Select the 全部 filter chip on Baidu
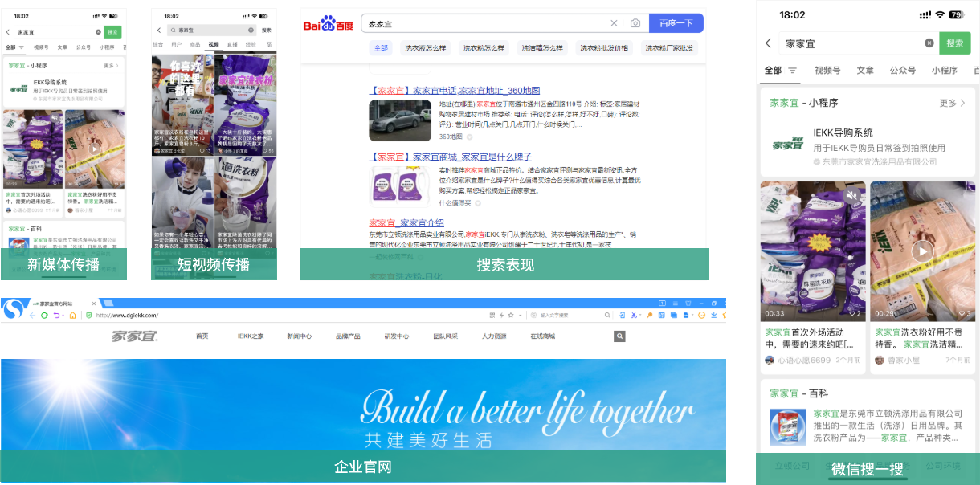This screenshot has width=980, height=485. click(x=380, y=48)
